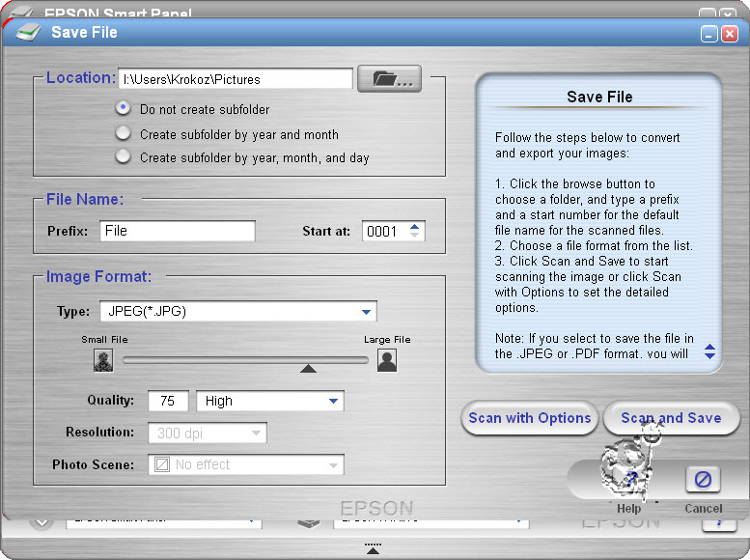The image size is (750, 560).
Task: Click the scanner icon in the title bar
Action: (x=27, y=33)
